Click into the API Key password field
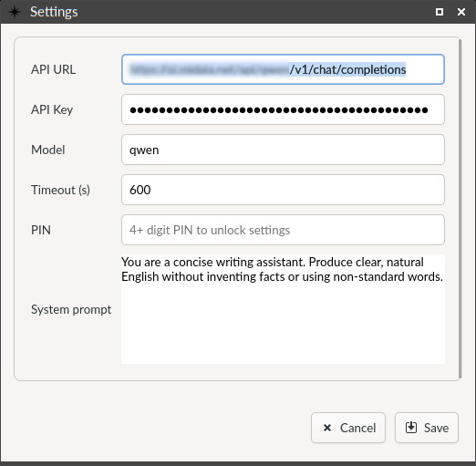Screen dimensions: 476x466 click(283, 109)
